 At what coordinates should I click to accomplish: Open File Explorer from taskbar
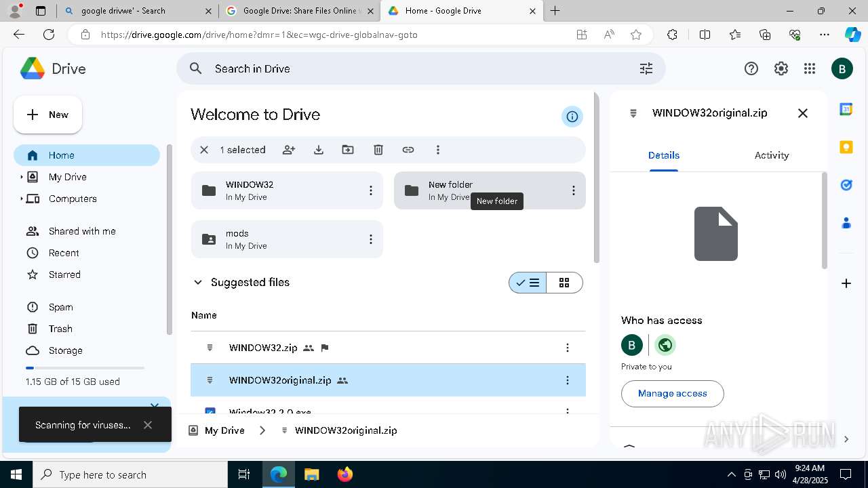click(x=311, y=474)
